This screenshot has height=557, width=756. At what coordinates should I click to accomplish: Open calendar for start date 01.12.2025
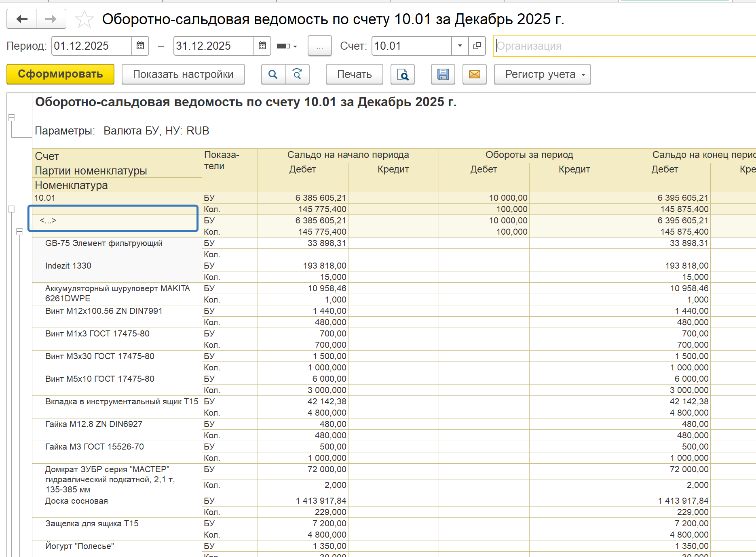point(140,46)
